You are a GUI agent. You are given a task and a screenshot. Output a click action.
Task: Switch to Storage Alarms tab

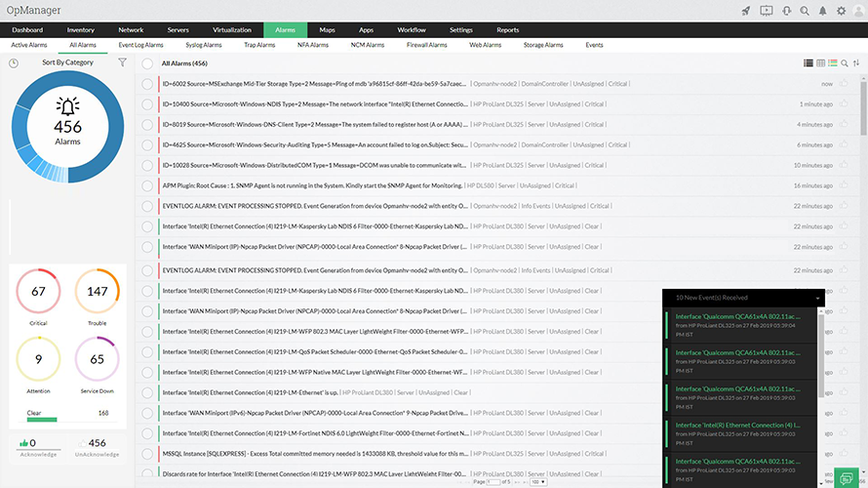(x=543, y=45)
